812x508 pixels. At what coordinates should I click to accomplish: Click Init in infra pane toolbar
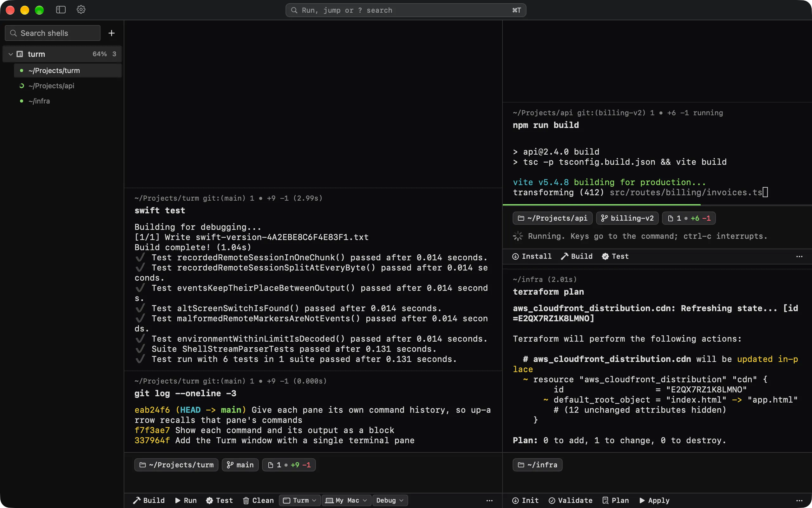[526, 500]
